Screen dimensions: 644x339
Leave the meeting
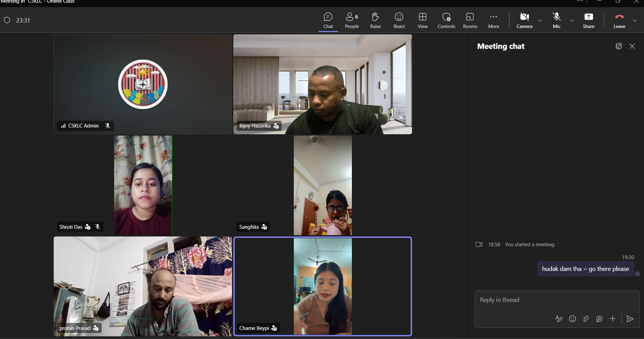click(x=619, y=21)
